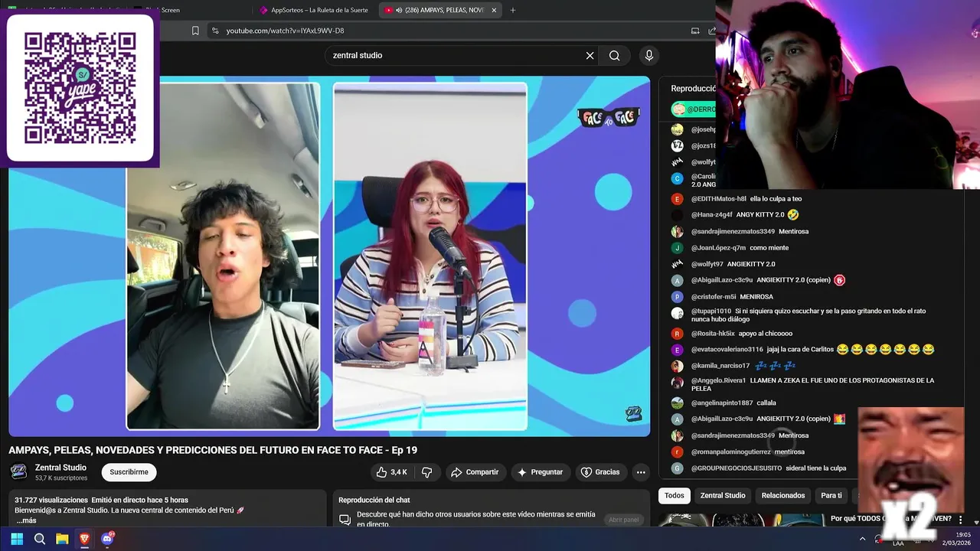Open more actions three-dot menu under video
This screenshot has width=980, height=551.
(x=641, y=472)
